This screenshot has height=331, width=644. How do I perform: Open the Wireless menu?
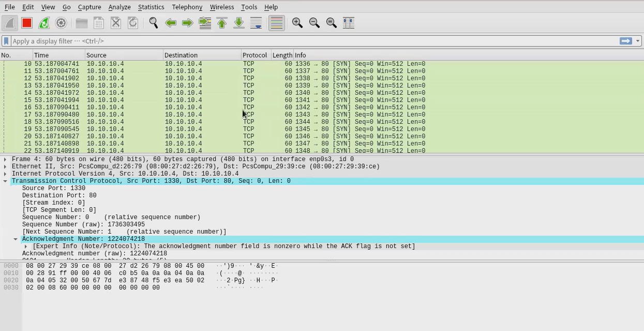[222, 7]
